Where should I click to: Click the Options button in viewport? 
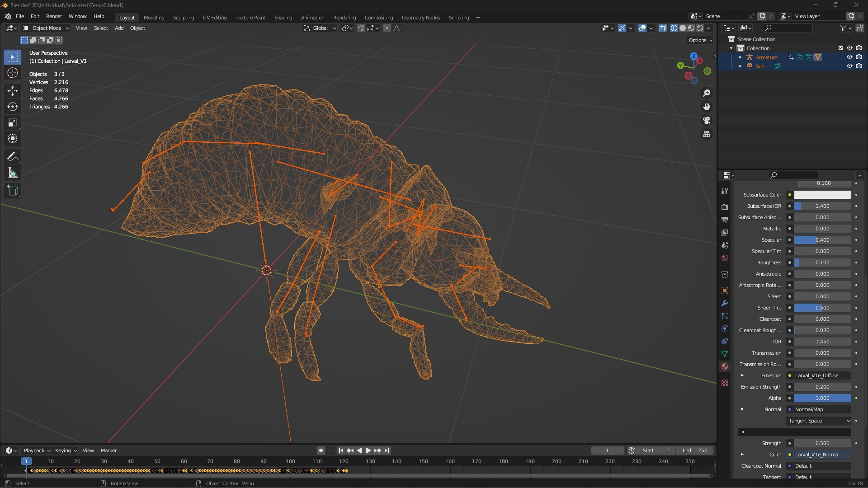coord(700,40)
